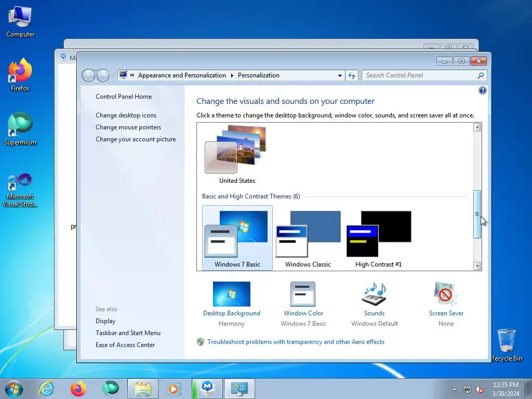Click theme list scrollbar down arrow
Image resolution: width=532 pixels, height=399 pixels.
477,266
